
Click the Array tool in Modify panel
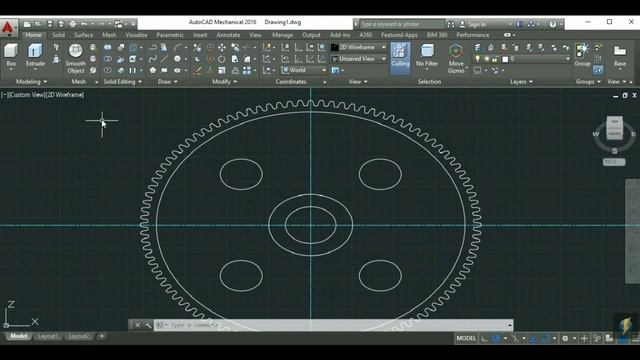[x=247, y=71]
